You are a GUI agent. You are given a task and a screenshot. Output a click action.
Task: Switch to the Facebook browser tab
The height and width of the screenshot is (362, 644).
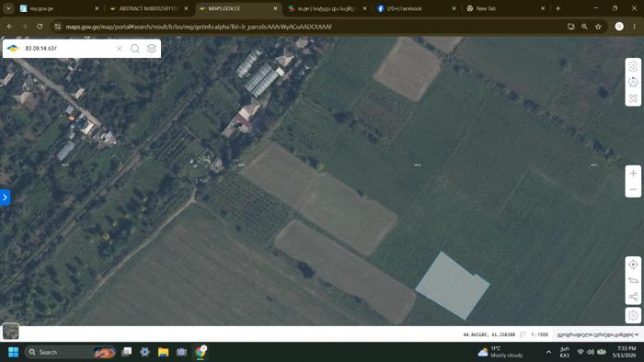tap(416, 8)
